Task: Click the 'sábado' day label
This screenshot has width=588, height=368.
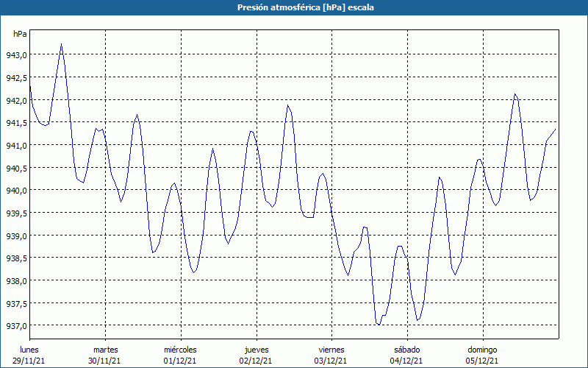Action: point(407,350)
